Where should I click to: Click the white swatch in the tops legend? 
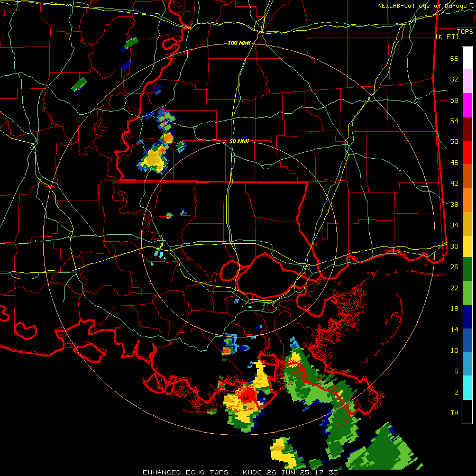(x=467, y=58)
